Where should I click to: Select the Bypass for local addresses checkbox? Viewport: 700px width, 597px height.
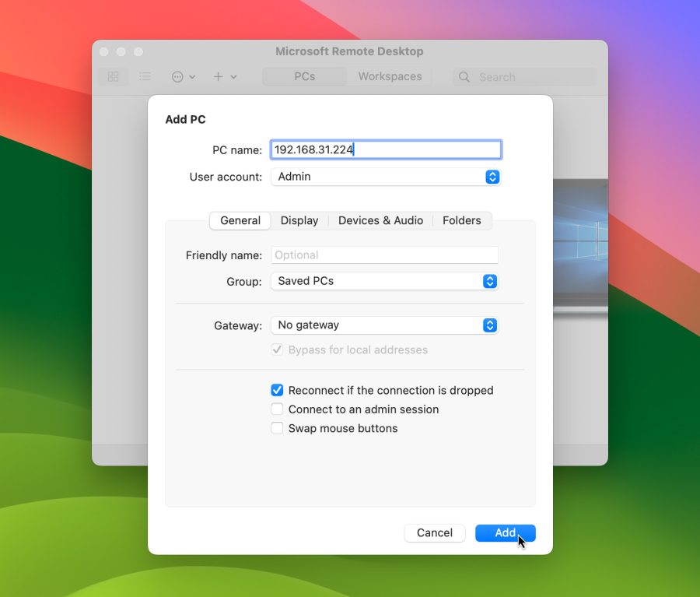(x=277, y=349)
